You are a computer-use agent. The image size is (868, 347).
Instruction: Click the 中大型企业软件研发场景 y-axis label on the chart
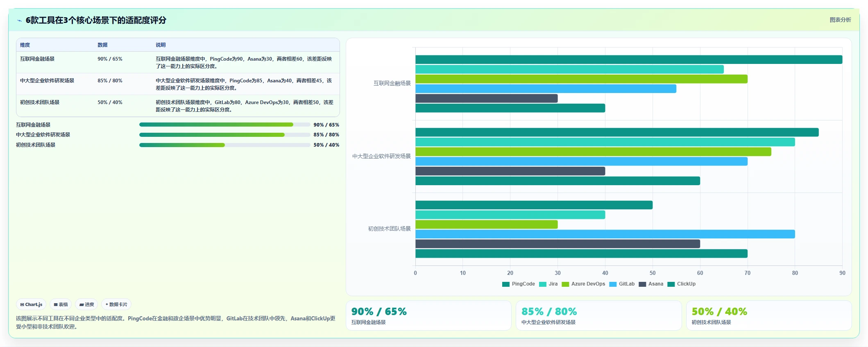click(381, 156)
